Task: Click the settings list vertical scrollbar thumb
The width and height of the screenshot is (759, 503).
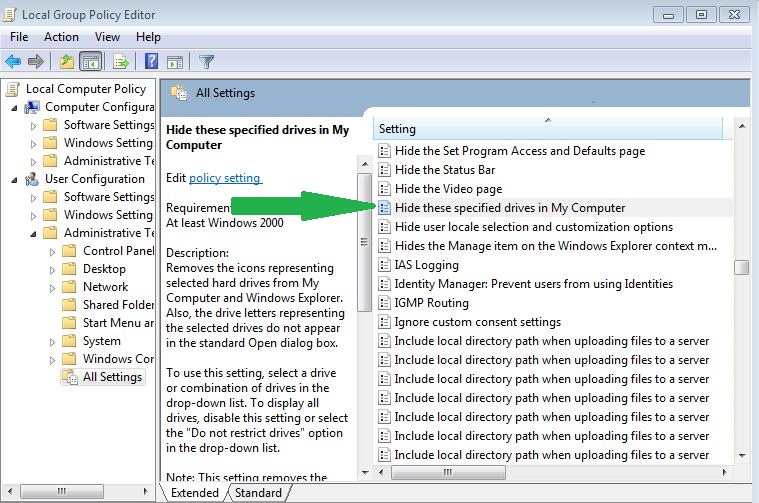Action: tap(741, 267)
